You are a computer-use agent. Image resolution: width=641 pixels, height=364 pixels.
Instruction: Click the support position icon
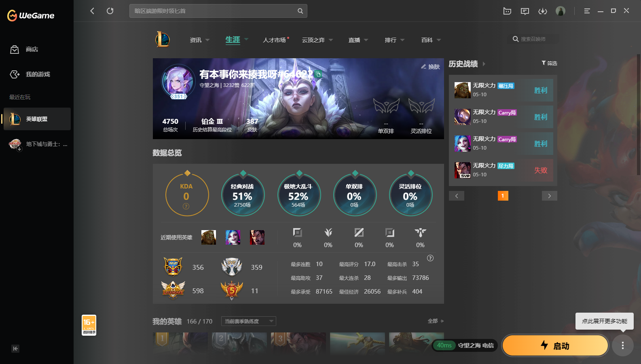tap(420, 233)
